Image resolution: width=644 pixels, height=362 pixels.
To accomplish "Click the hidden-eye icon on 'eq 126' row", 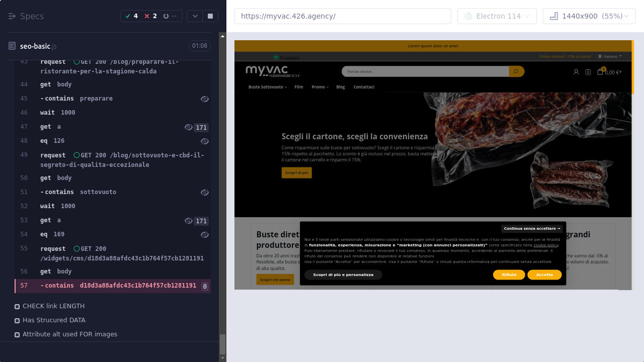I will pos(204,141).
